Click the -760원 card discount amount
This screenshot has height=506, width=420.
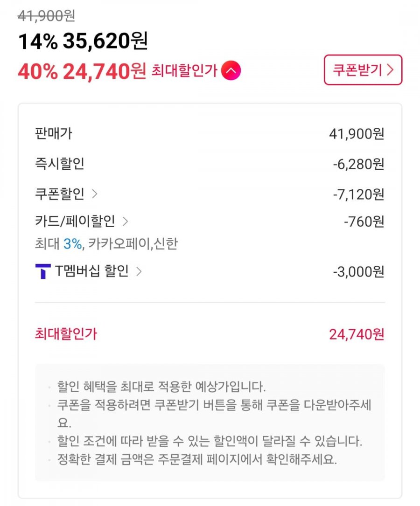coord(364,222)
